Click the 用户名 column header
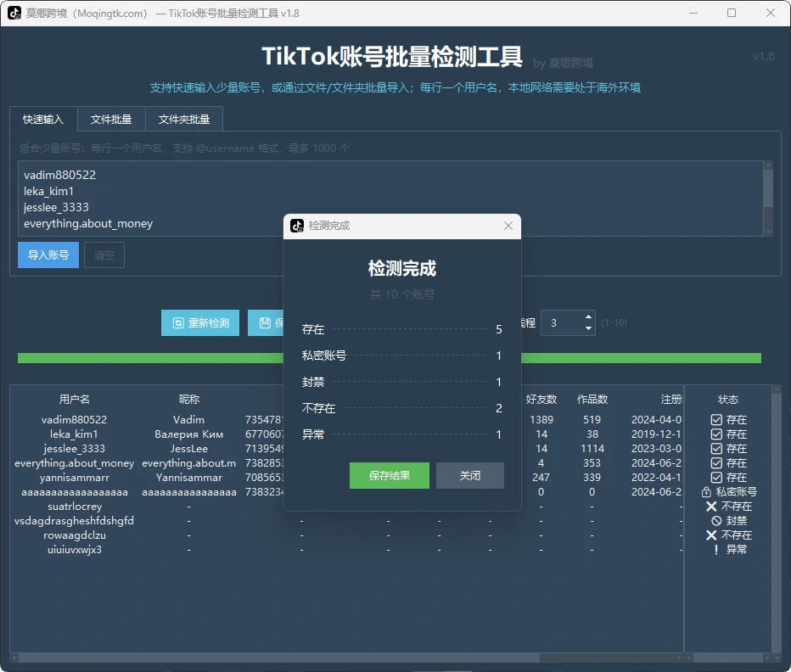Screen dimensions: 791x672 pyautogui.click(x=75, y=399)
